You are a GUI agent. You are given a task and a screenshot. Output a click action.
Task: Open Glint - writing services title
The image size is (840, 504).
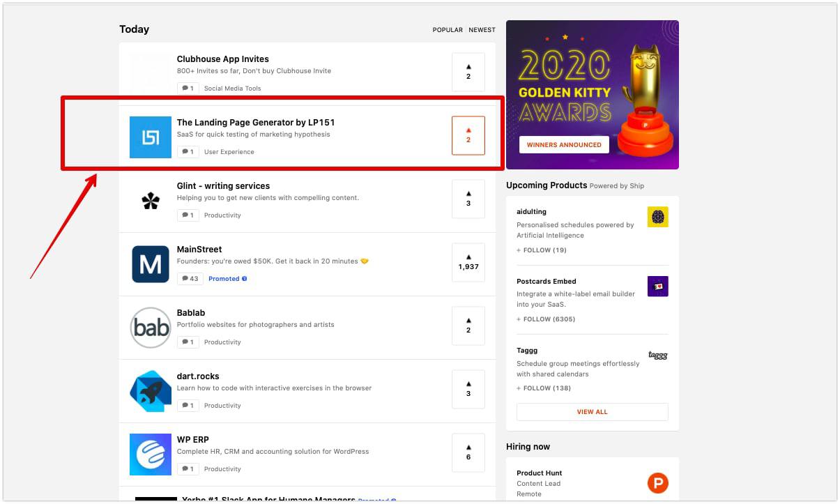tap(223, 186)
